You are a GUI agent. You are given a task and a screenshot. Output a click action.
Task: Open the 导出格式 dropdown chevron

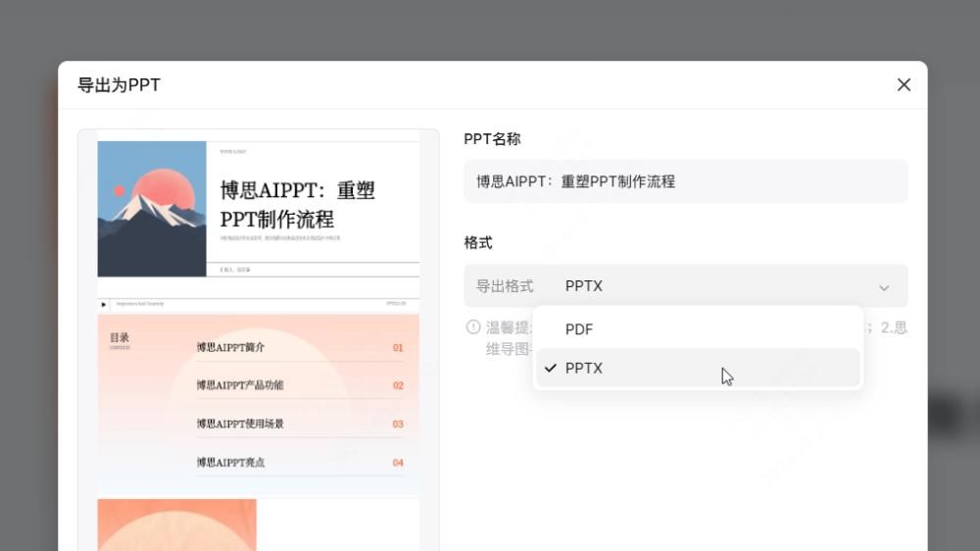pos(884,287)
